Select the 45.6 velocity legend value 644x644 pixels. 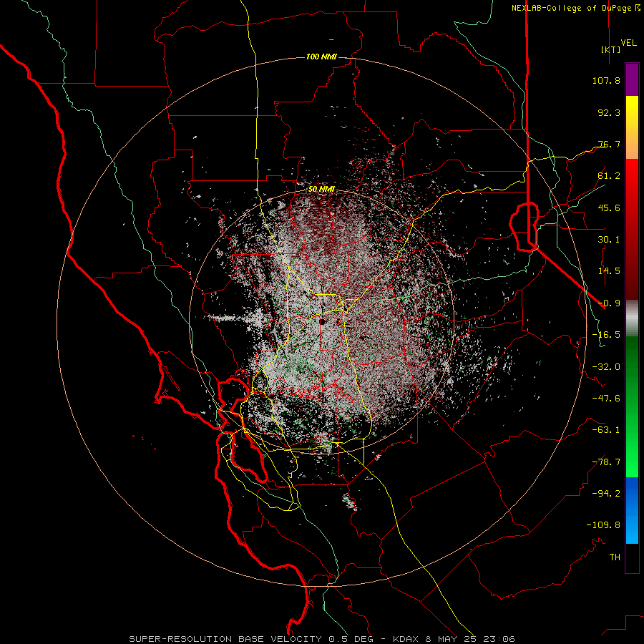coord(609,208)
